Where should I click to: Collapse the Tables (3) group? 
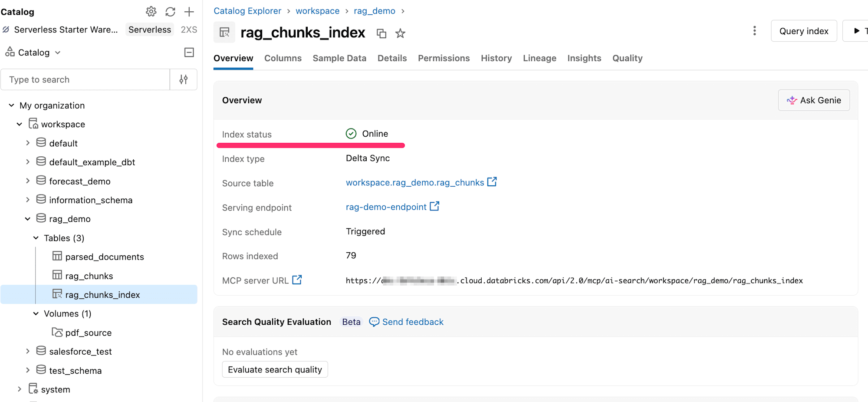pyautogui.click(x=36, y=238)
